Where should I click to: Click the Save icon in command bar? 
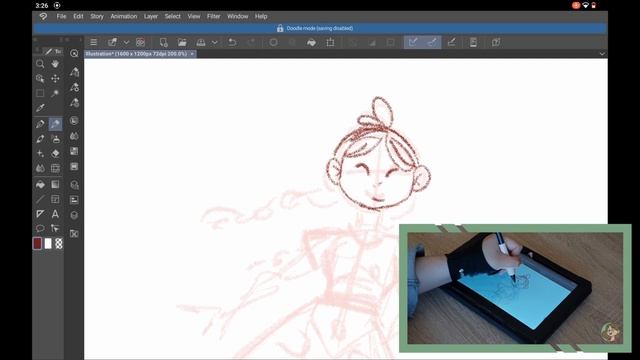(x=201, y=42)
